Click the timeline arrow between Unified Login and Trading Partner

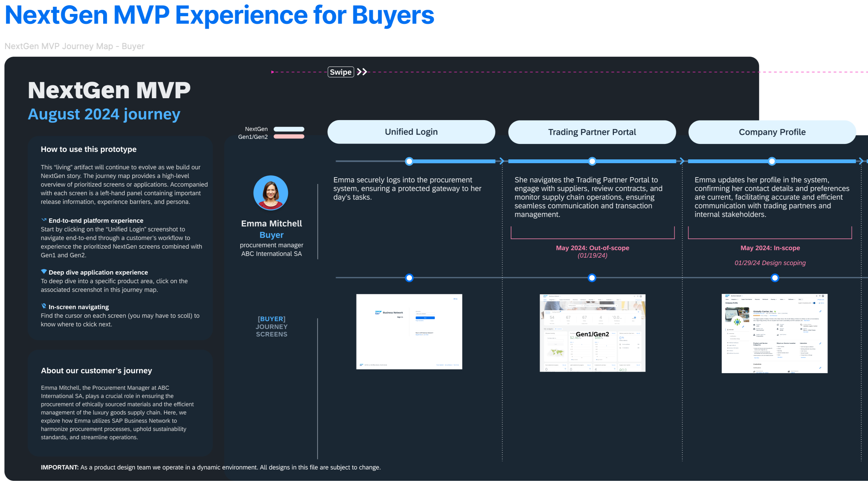click(501, 161)
